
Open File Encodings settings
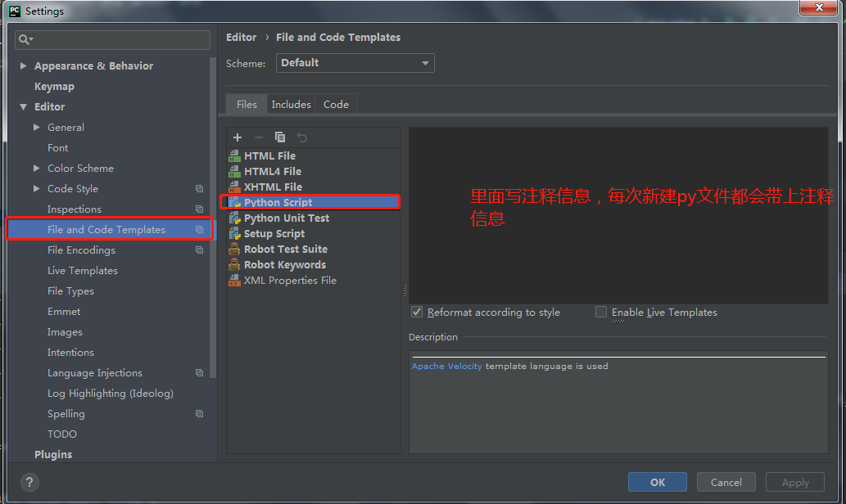coord(81,250)
